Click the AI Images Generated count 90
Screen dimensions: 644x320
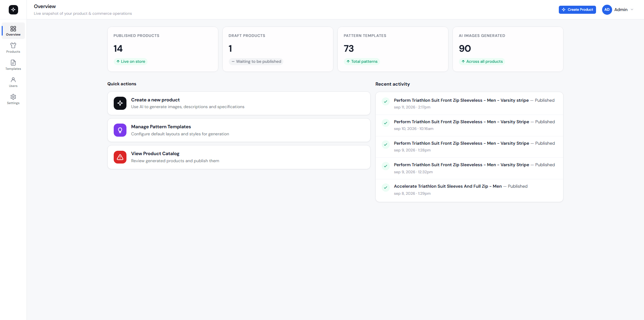[465, 49]
